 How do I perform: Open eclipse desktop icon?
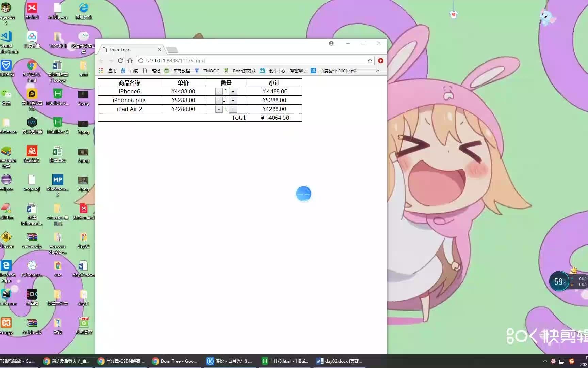tap(6, 183)
